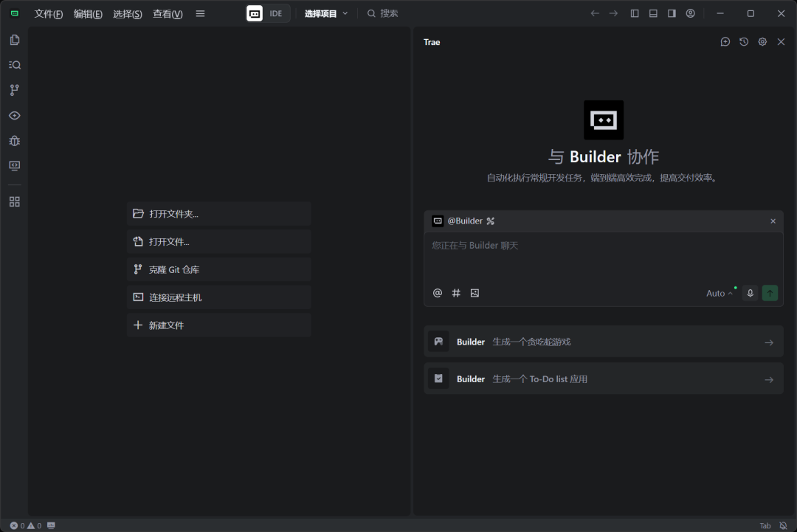797x532 pixels.
Task: Remove the @Builder agent tag
Action: click(x=773, y=221)
